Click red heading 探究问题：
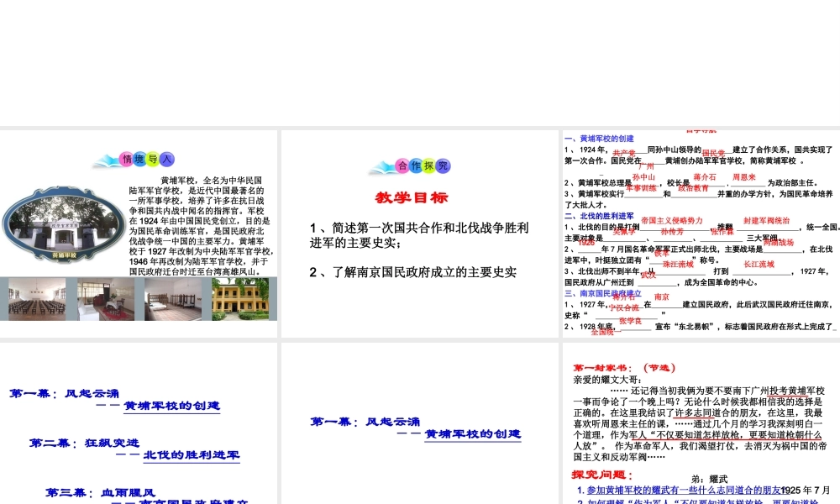Viewport: 840px width, 504px height. (x=602, y=475)
